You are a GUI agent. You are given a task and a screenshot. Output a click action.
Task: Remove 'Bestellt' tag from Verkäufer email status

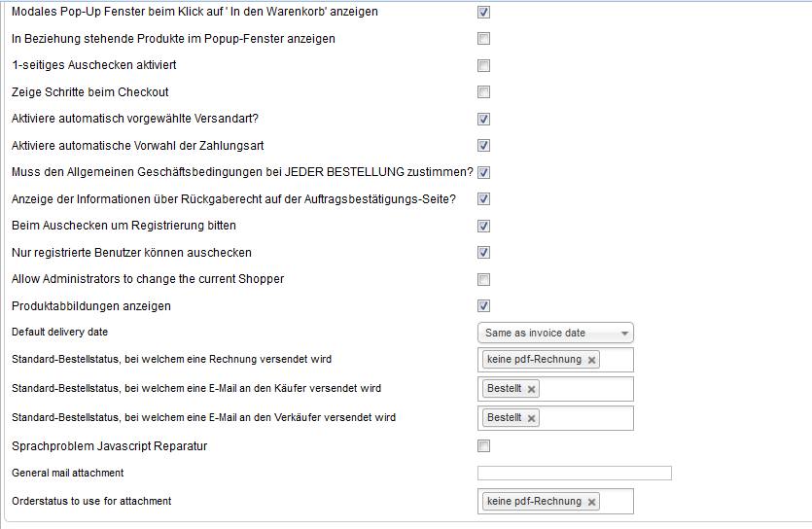pos(532,418)
